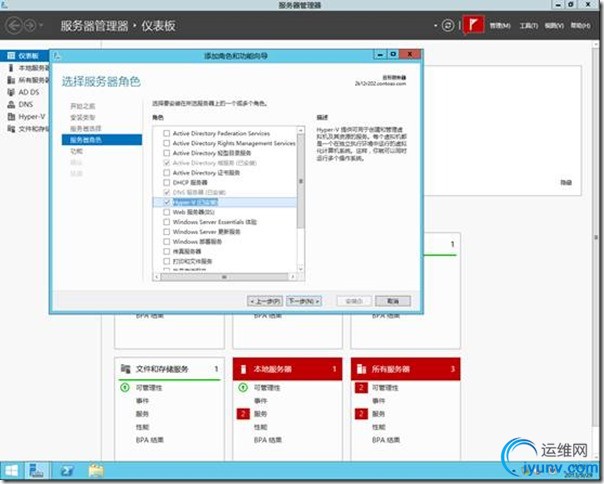
Task: Click the back navigation arrow in Server Manager
Action: (14, 26)
